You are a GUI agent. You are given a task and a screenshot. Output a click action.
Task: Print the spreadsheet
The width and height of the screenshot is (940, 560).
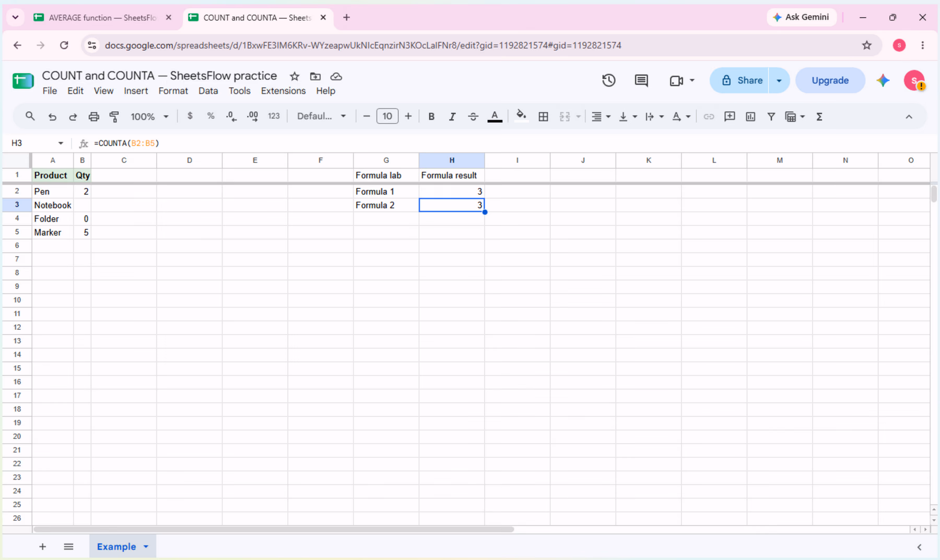(93, 116)
